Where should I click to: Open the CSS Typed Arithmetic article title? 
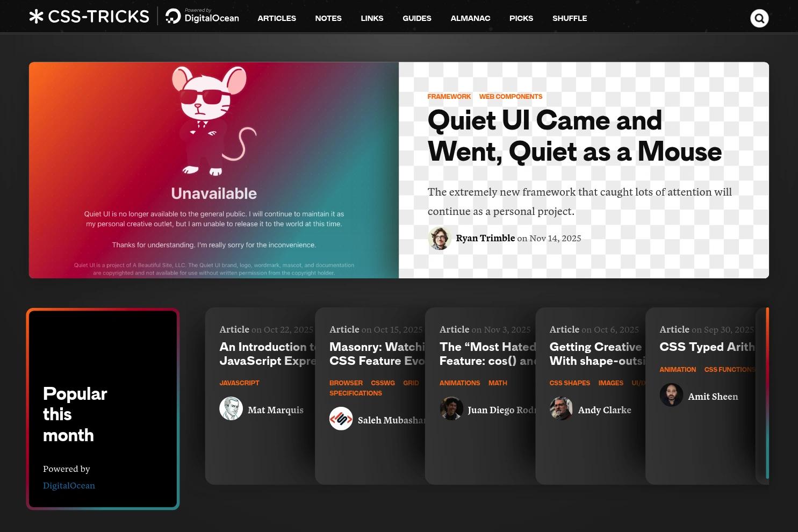point(707,347)
